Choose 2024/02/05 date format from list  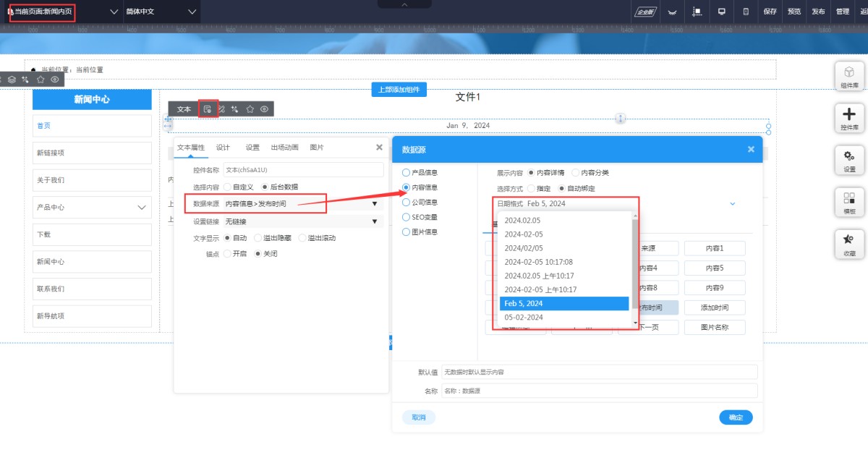524,248
